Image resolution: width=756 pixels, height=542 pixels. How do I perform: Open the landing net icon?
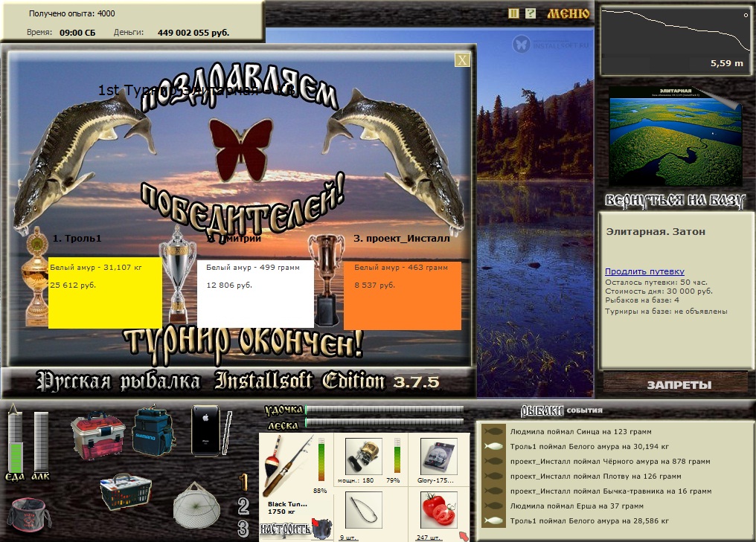tap(196, 504)
